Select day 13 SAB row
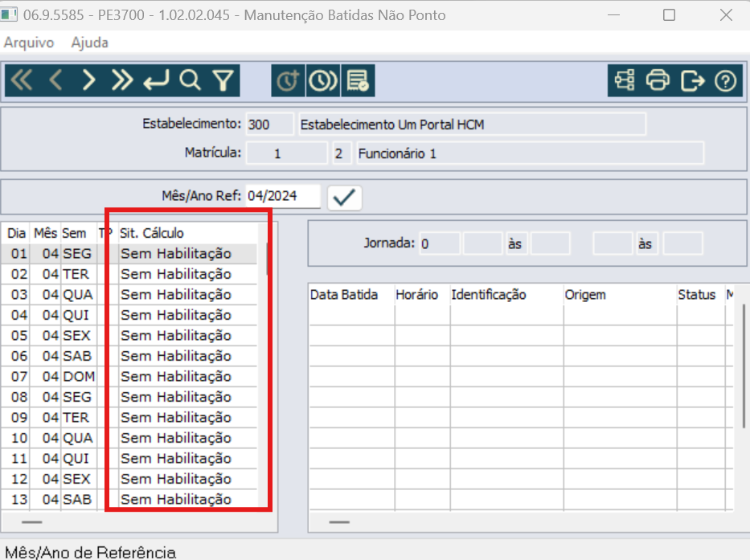 tap(129, 500)
